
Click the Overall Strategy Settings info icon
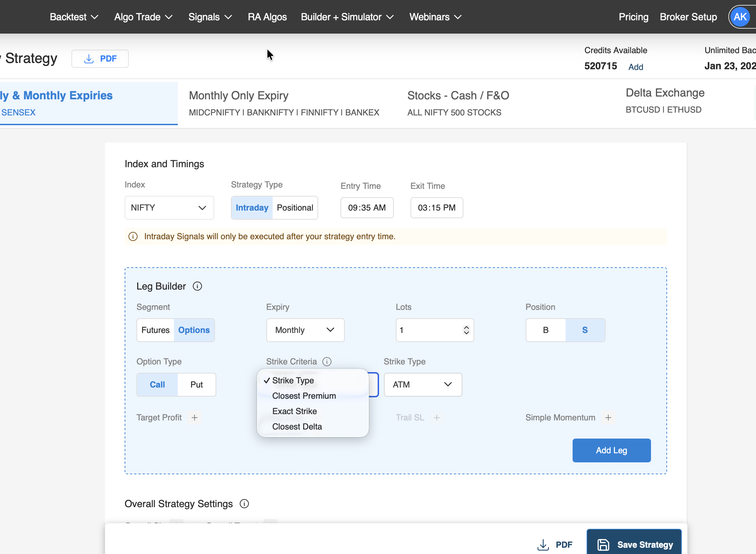[x=244, y=504]
